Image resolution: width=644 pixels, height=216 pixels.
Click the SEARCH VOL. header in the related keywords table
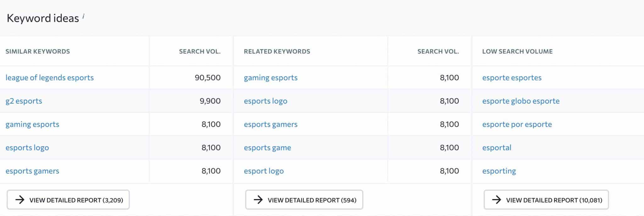click(438, 51)
